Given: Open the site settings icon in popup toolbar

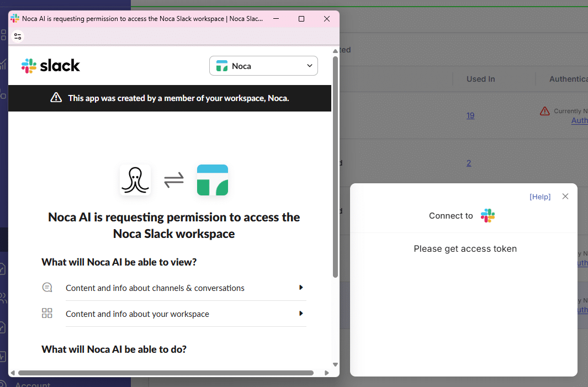Looking at the screenshot, I should [18, 36].
